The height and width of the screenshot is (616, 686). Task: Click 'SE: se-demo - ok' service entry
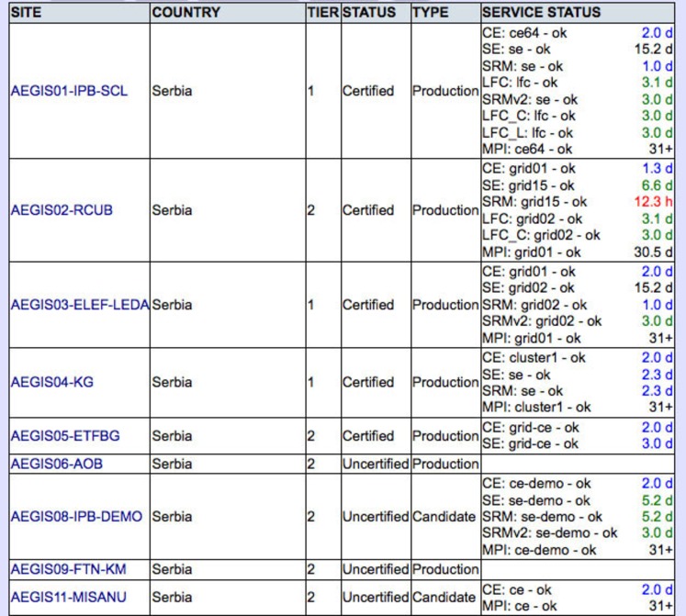(536, 500)
